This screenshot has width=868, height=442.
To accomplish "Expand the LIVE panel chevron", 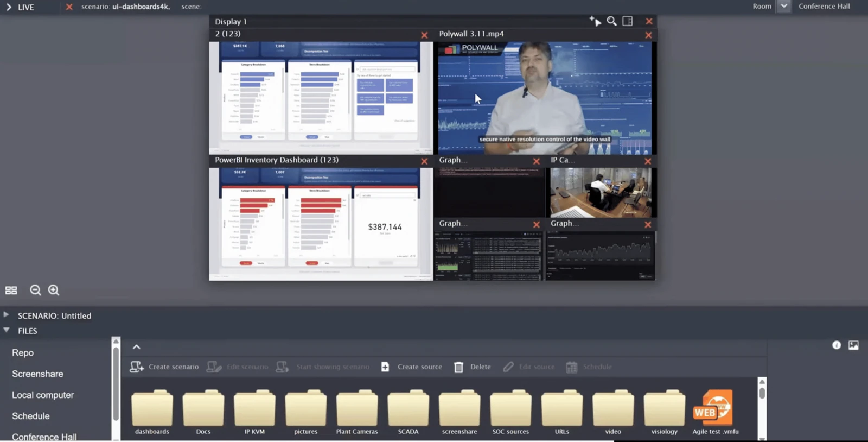I will (9, 7).
